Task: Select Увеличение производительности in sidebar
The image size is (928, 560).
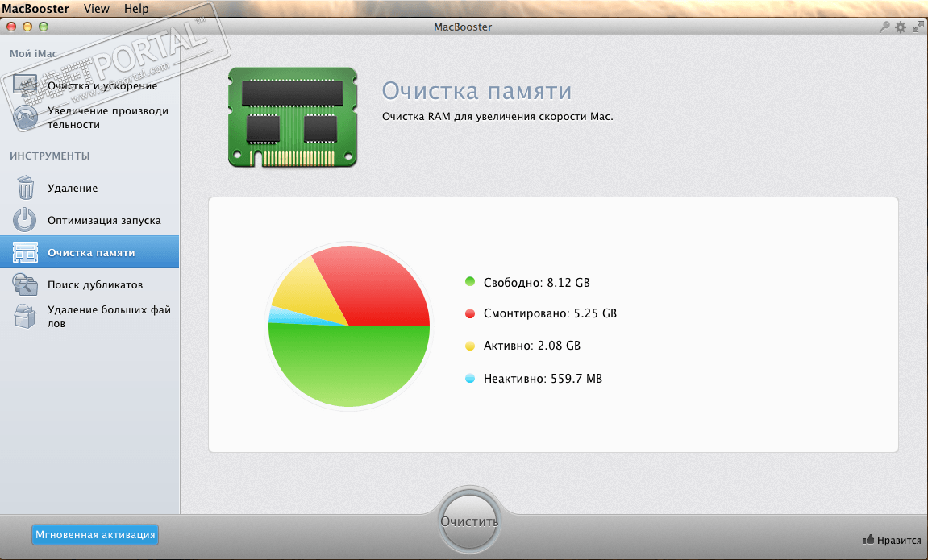Action: click(89, 118)
